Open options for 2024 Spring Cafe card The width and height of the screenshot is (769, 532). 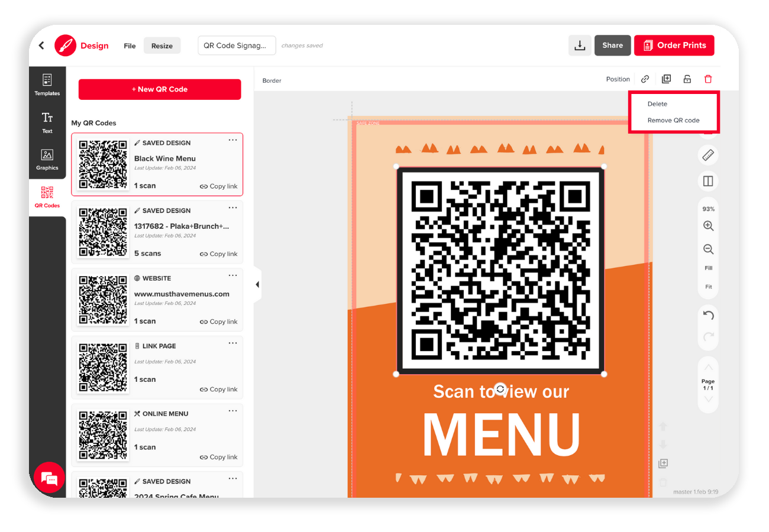232,479
